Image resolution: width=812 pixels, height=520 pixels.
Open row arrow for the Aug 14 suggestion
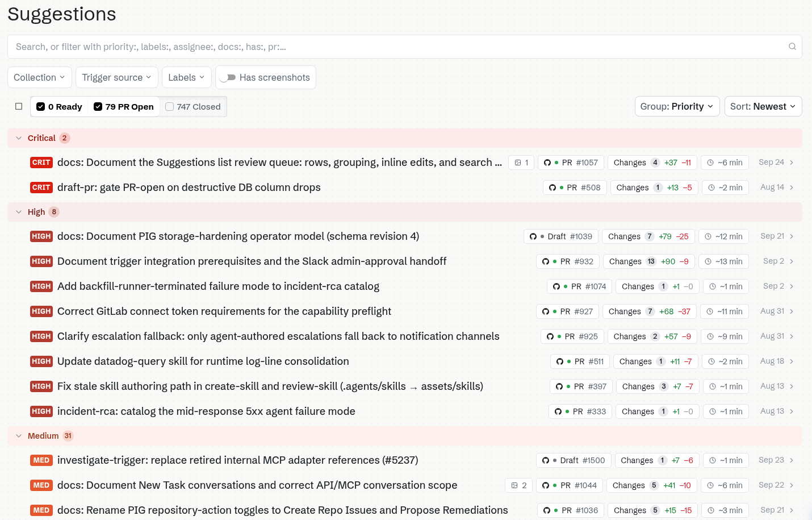coord(792,188)
